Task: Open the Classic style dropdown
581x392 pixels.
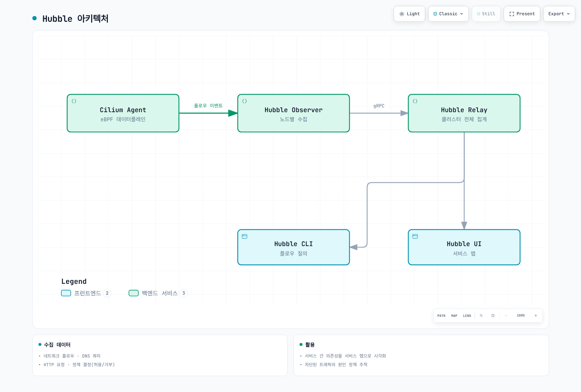Action: 448,14
